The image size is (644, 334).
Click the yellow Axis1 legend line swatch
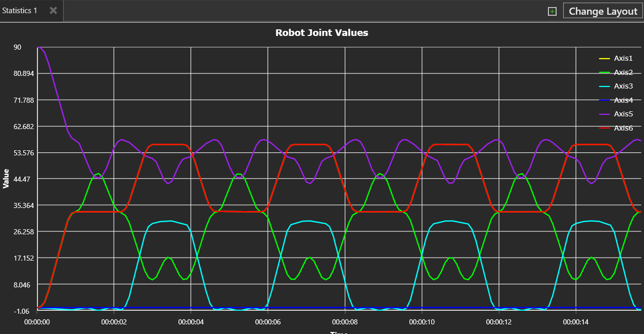point(604,59)
